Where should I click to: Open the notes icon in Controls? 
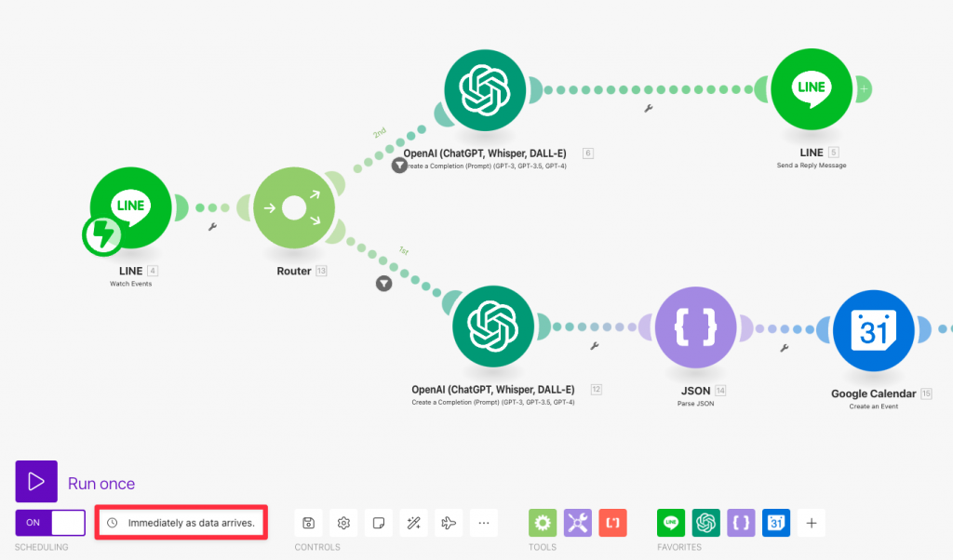pyautogui.click(x=379, y=523)
